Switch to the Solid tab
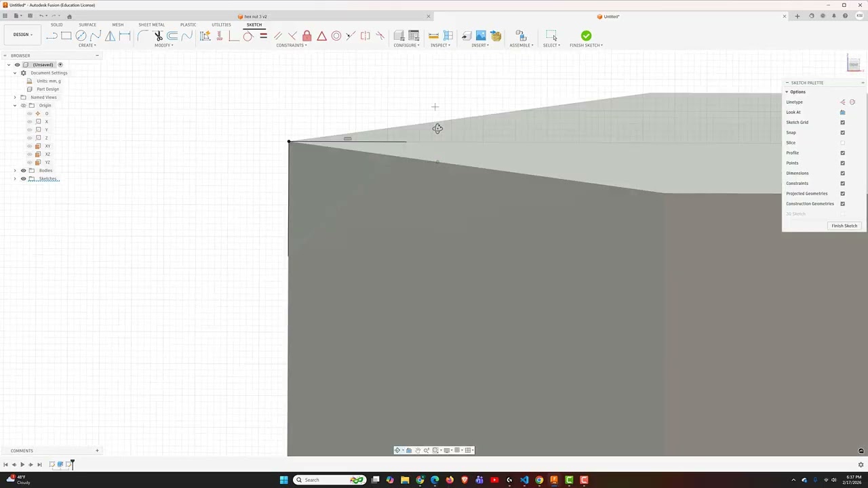Viewport: 868px width, 488px height. tap(56, 25)
